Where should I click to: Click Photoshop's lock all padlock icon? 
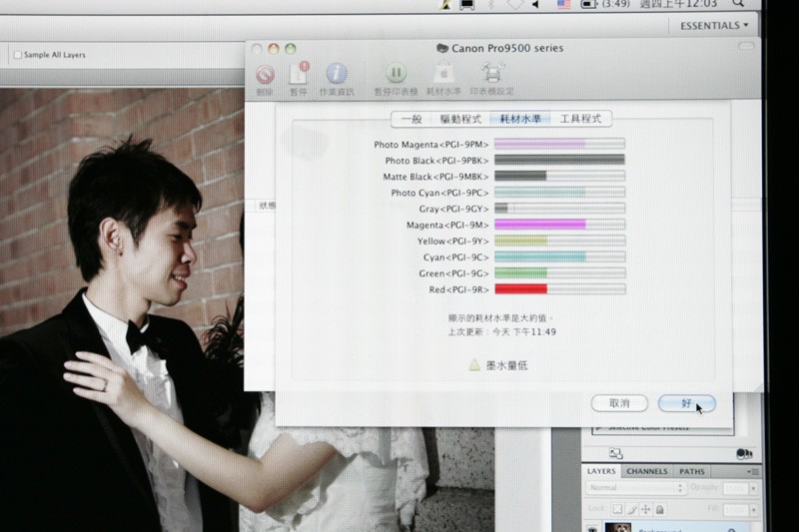click(659, 509)
